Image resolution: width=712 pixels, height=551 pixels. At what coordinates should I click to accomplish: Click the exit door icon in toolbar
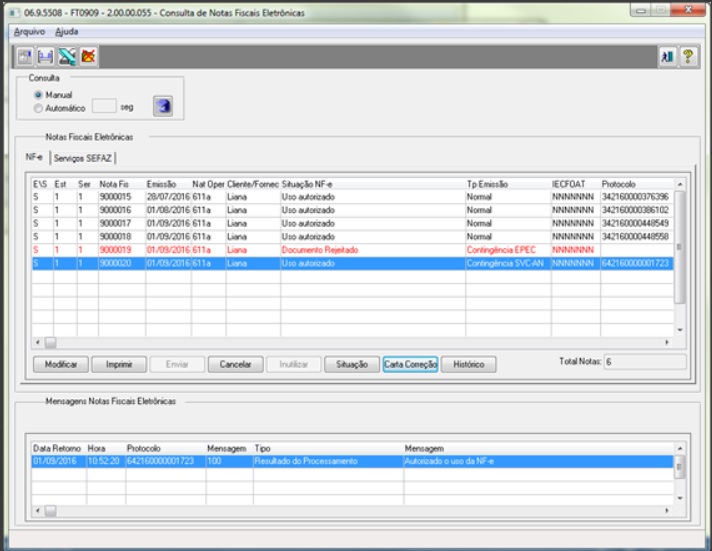coord(667,57)
